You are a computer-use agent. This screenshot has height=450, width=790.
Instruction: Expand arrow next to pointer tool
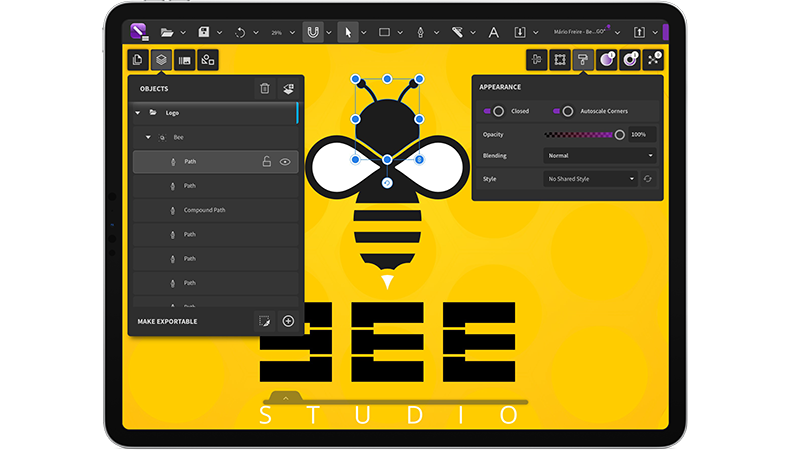[x=364, y=33]
